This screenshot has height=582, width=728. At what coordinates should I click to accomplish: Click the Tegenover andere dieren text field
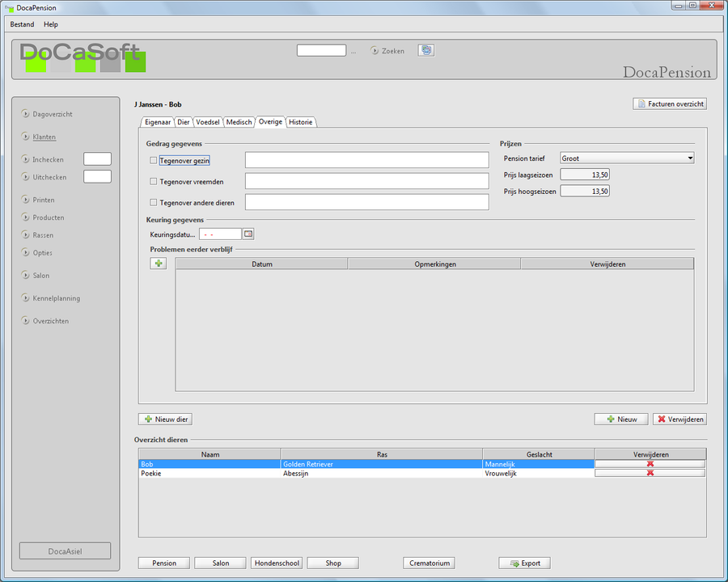tap(367, 202)
